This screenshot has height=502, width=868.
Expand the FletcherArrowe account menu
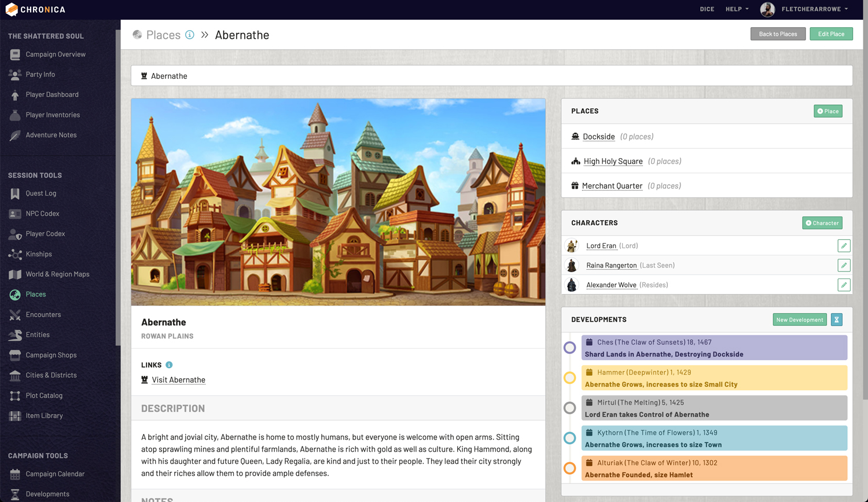(x=815, y=9)
